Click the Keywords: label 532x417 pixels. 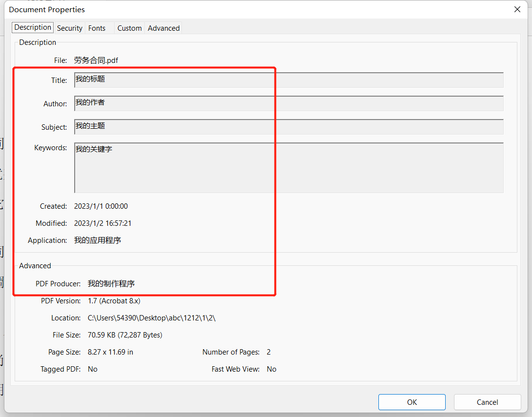[x=51, y=148]
